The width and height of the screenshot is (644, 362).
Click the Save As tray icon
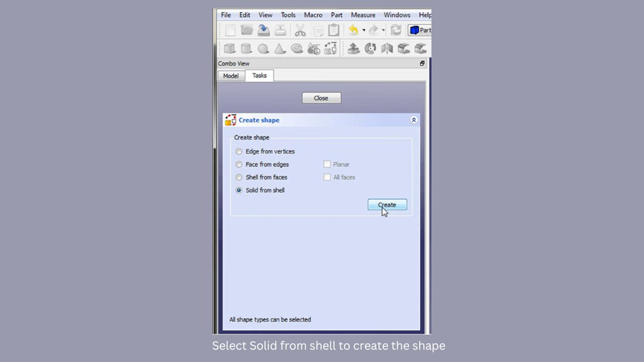(x=280, y=30)
